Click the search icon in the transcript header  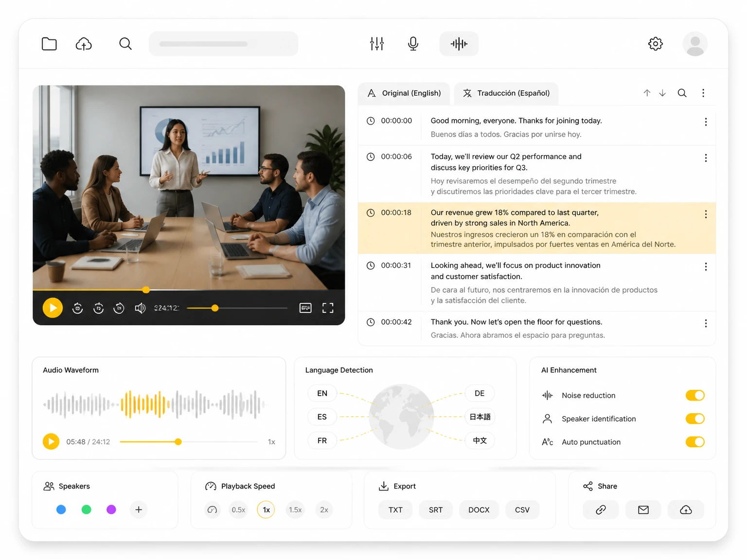(x=682, y=93)
